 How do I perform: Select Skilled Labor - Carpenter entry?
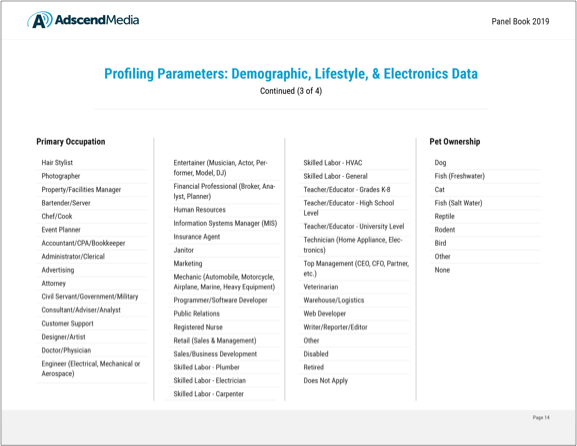coord(209,394)
